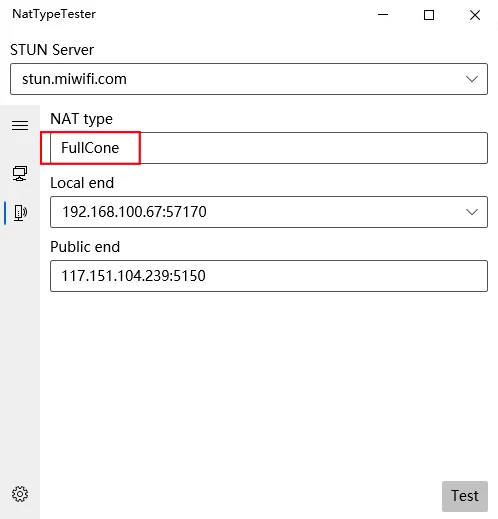Viewport: 498px width, 519px height.
Task: Click the Public end label
Action: (x=85, y=247)
